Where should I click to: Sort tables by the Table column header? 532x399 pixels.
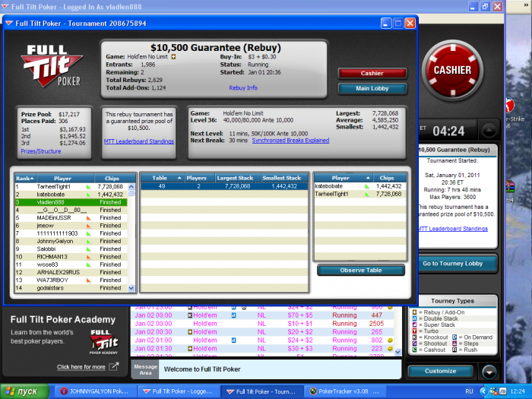pos(162,178)
